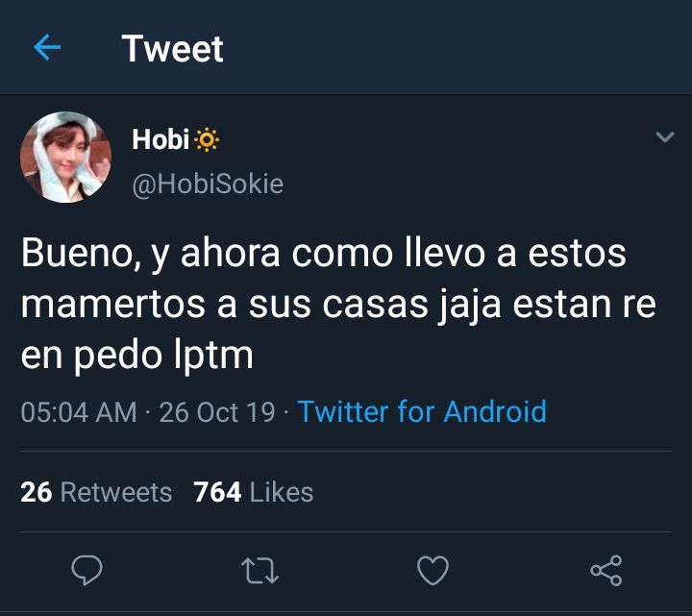Visit the @HobiSokie handle

(208, 184)
